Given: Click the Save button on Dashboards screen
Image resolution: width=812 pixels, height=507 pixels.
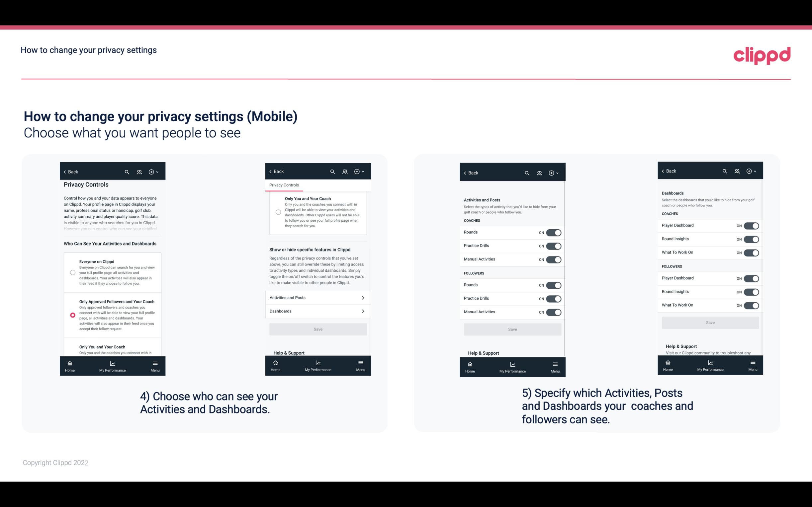Looking at the screenshot, I should [x=710, y=323].
